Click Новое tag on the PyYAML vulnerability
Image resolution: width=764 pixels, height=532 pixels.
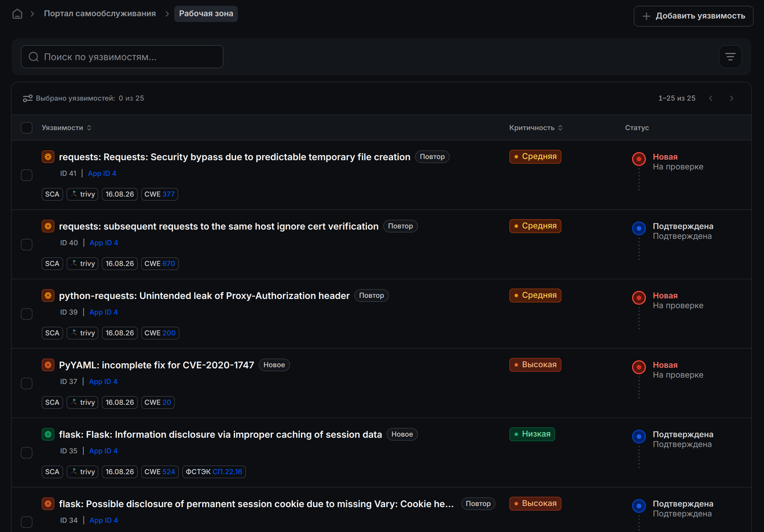274,365
